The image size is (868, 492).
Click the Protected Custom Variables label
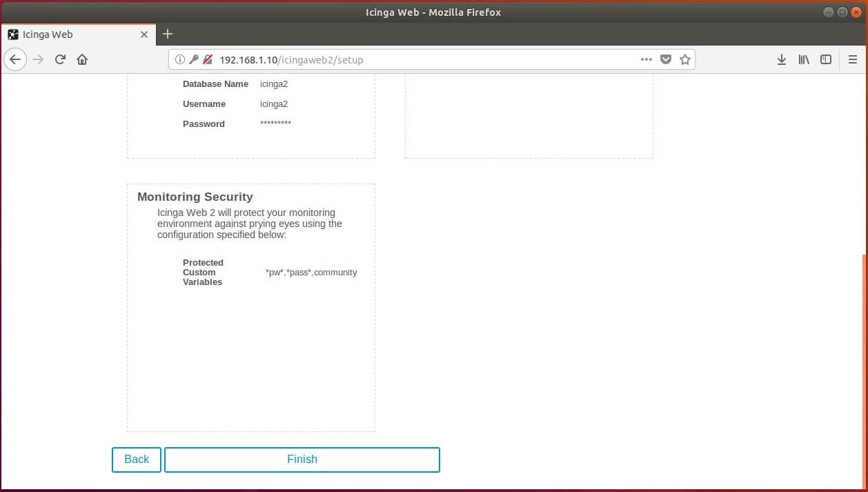point(203,273)
